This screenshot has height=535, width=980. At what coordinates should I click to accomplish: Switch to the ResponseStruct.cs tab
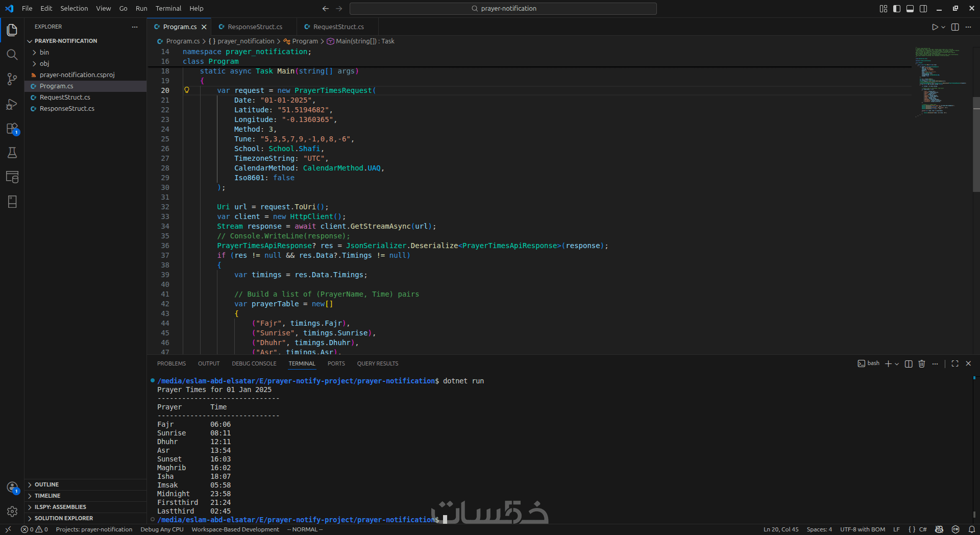click(254, 27)
